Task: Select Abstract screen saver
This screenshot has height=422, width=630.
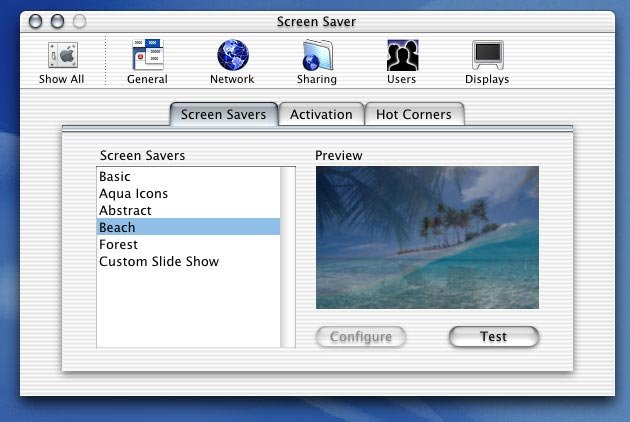Action: pyautogui.click(x=188, y=211)
